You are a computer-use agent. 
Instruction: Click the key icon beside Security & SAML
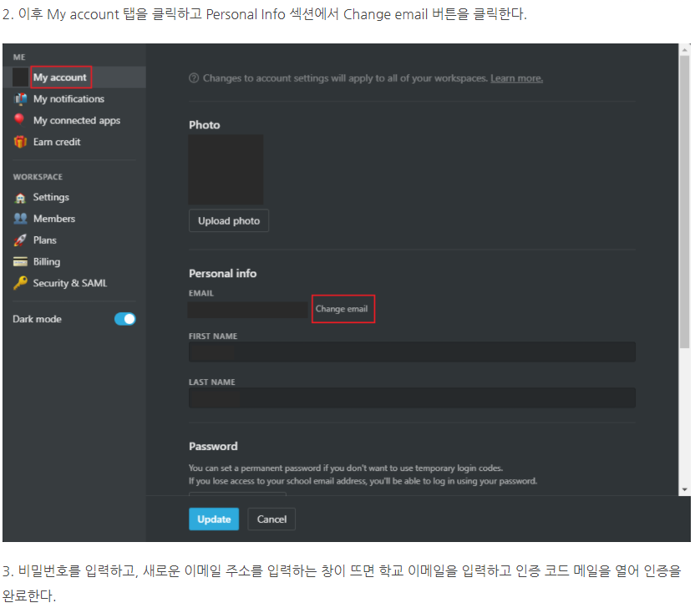point(20,283)
